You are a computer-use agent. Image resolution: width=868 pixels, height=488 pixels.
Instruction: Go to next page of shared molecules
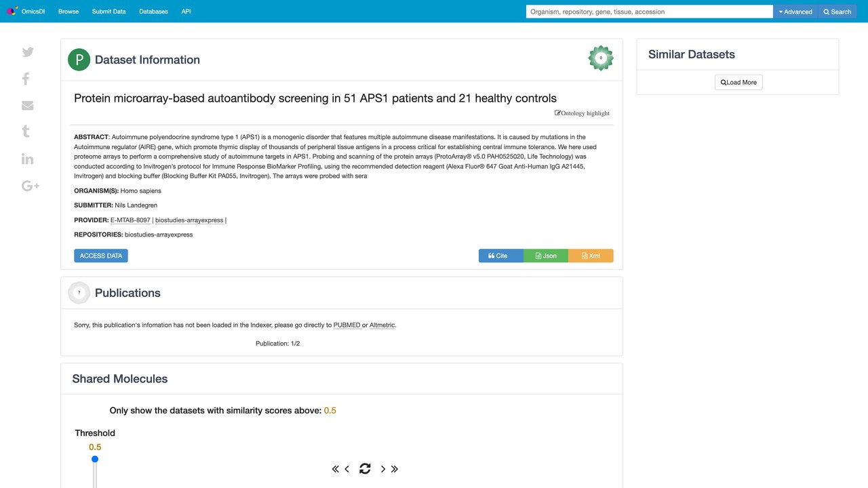click(383, 469)
